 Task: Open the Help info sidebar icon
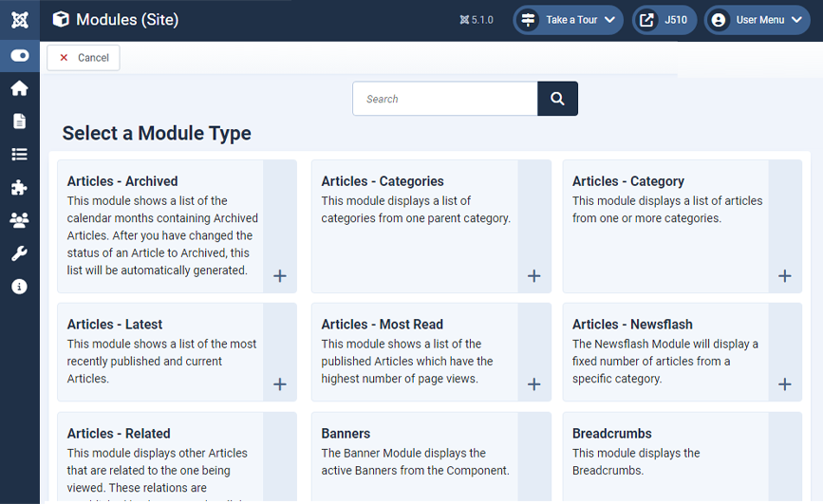click(19, 287)
